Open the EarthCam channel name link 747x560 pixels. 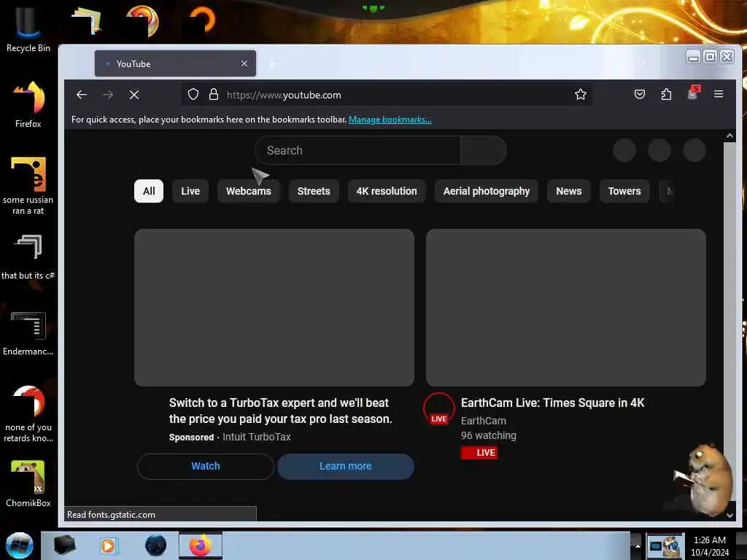(x=484, y=421)
